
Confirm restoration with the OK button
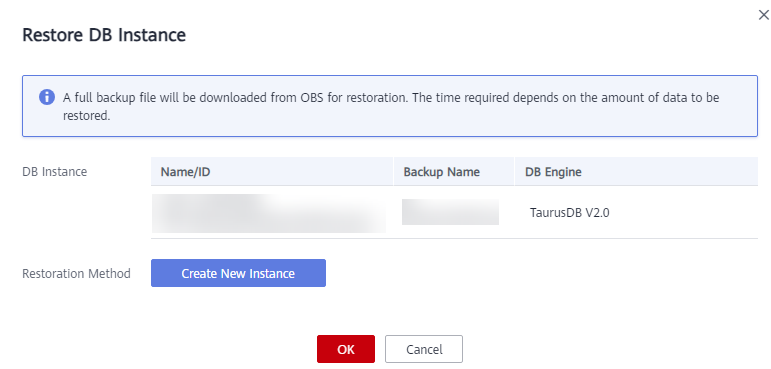tap(346, 349)
